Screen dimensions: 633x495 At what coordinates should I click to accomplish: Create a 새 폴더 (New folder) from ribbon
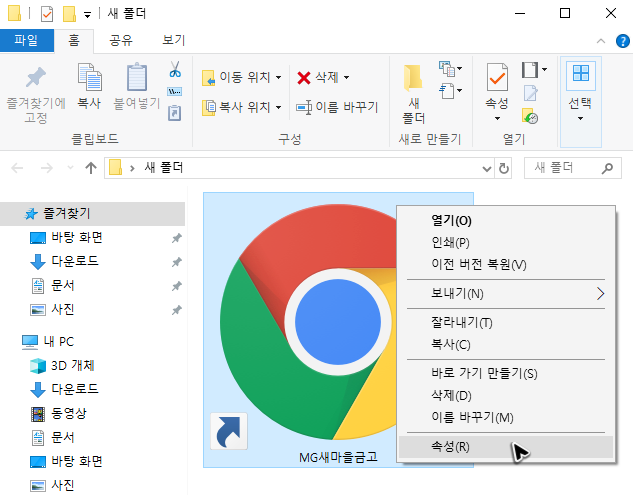[x=413, y=94]
